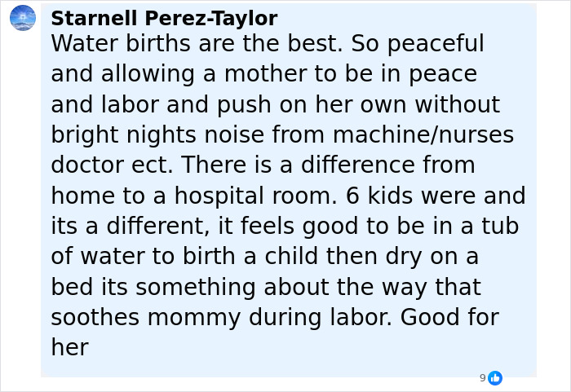The height and width of the screenshot is (392, 571).
Task: Click the phrase 'bright nights'
Action: (x=124, y=136)
